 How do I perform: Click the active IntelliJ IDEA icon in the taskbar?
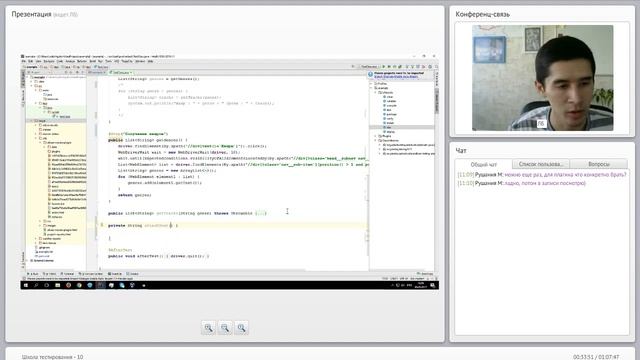coord(100,285)
